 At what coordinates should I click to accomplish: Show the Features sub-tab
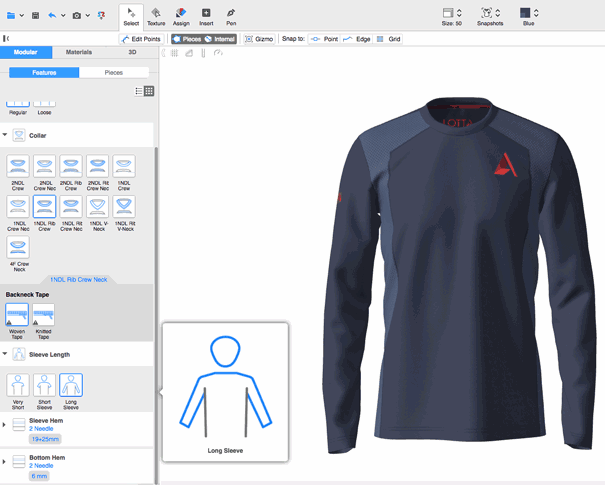[44, 73]
